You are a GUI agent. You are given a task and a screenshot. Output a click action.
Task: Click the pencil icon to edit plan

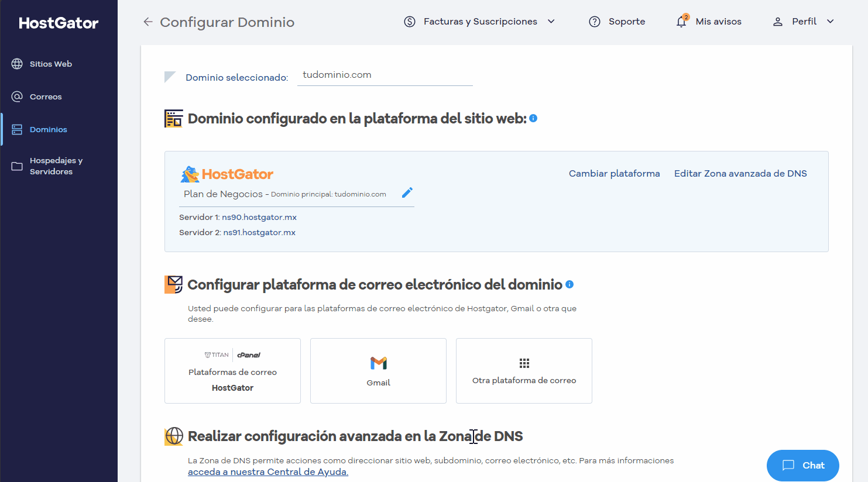[x=407, y=192]
